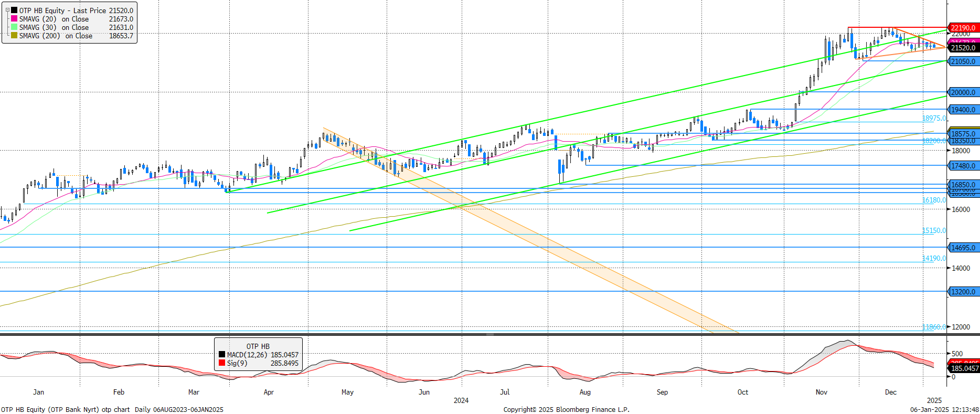Click the 2024 year label
The width and height of the screenshot is (980, 414).
(x=461, y=400)
